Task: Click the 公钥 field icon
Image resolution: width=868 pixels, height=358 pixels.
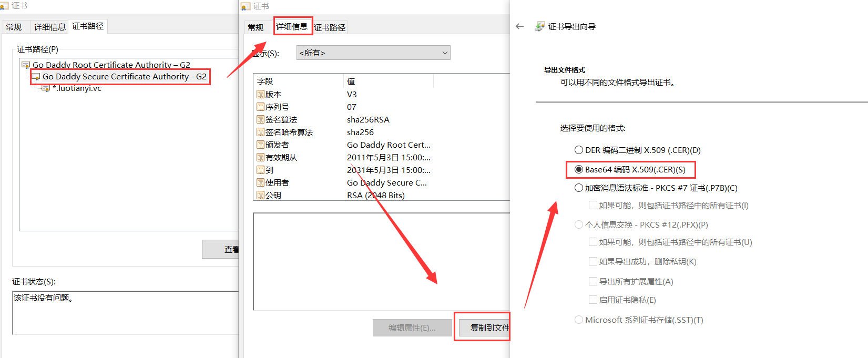Action: click(x=260, y=195)
